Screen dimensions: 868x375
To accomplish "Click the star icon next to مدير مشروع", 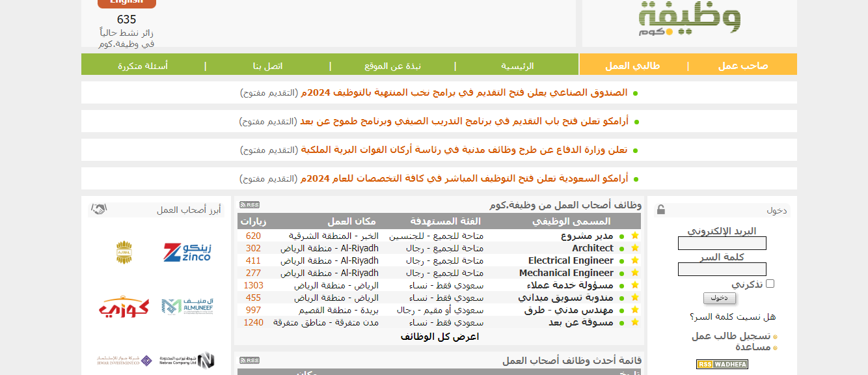I will coord(635,236).
